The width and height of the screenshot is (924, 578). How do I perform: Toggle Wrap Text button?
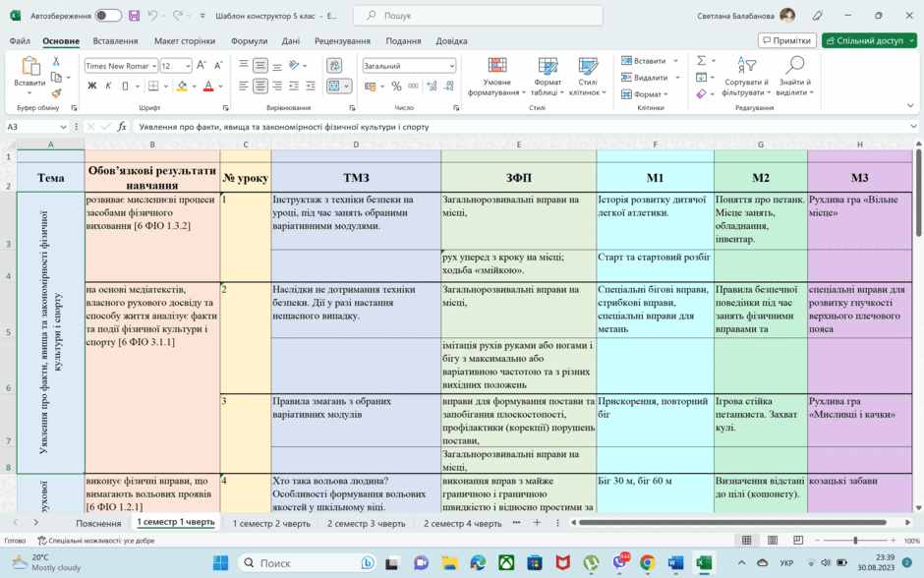[334, 66]
